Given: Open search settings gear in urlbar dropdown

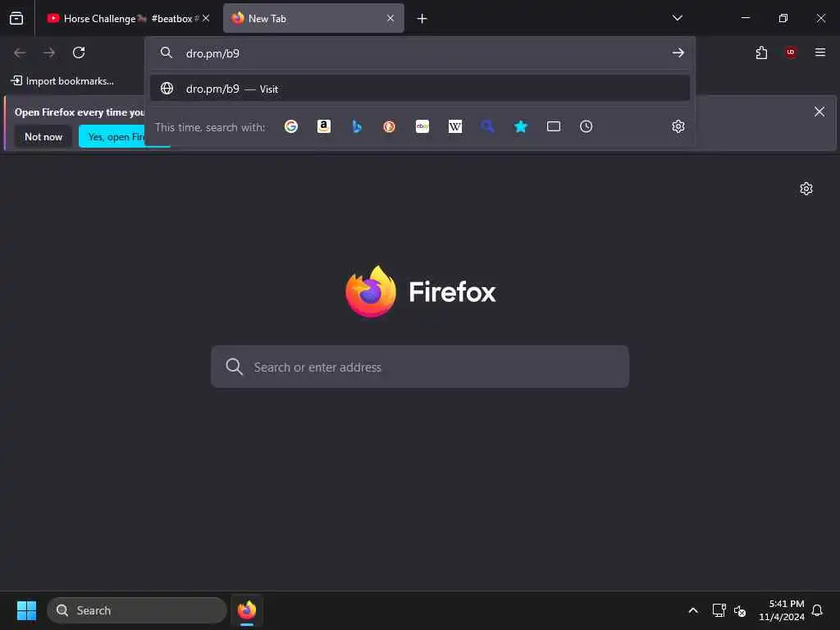Looking at the screenshot, I should tap(678, 126).
